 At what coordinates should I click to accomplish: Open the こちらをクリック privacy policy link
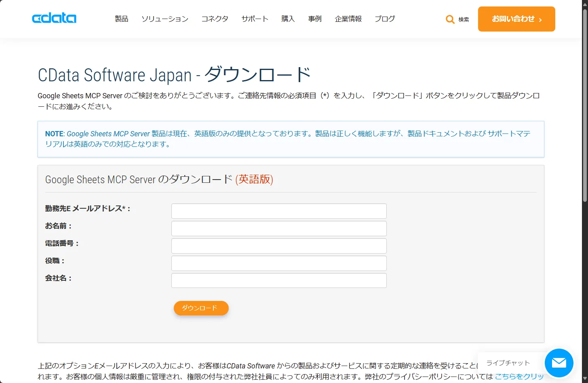[519, 377]
